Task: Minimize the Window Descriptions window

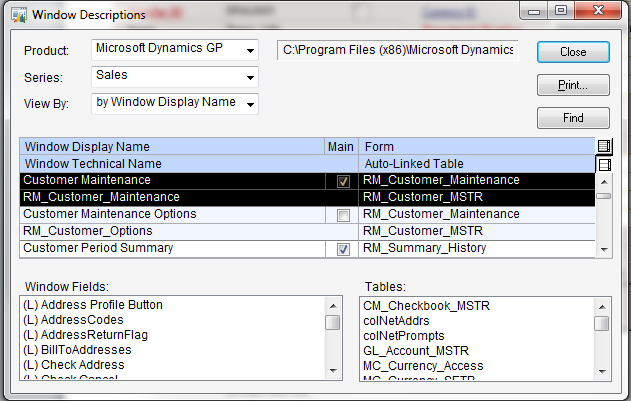Action: coord(534,11)
